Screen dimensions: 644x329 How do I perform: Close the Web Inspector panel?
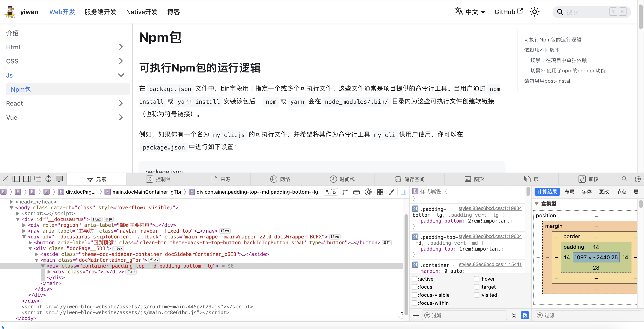coord(6,179)
